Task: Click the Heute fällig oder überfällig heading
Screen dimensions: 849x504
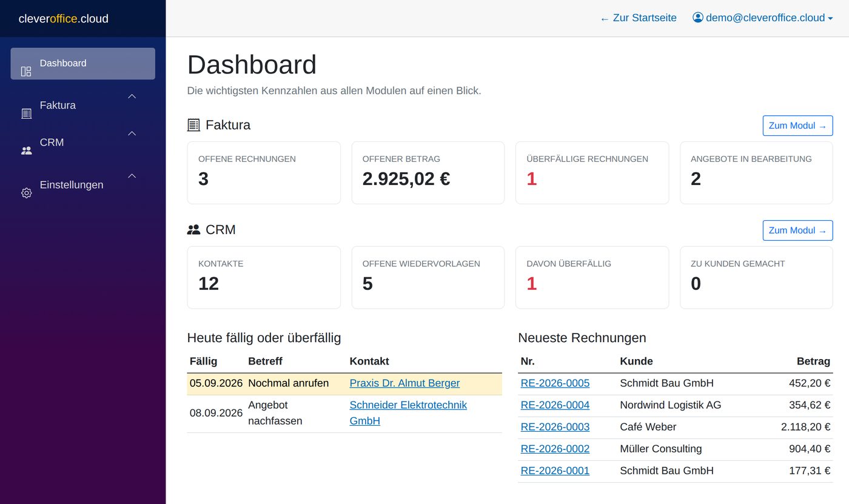Action: tap(264, 338)
